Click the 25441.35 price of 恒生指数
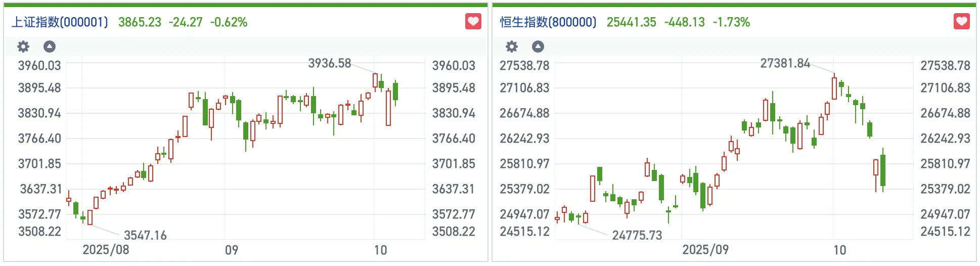980x266 pixels. coord(631,22)
